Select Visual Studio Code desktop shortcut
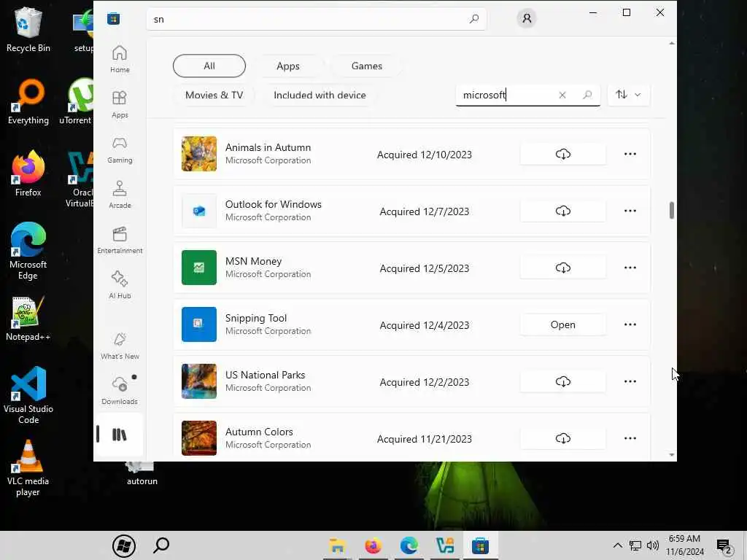The height and width of the screenshot is (560, 747). [28, 395]
